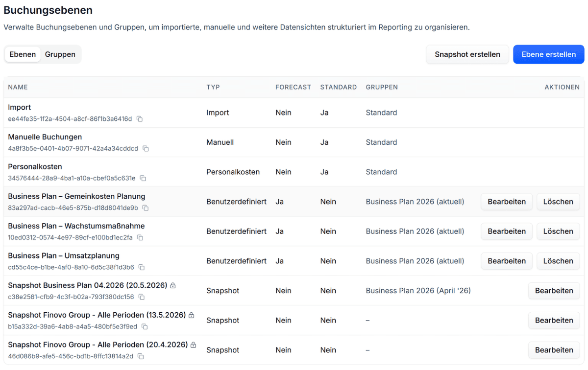Screen dimensions: 588x370
Task: Select Business Plan – Wachstumsmaßnahme name
Action: (76, 226)
